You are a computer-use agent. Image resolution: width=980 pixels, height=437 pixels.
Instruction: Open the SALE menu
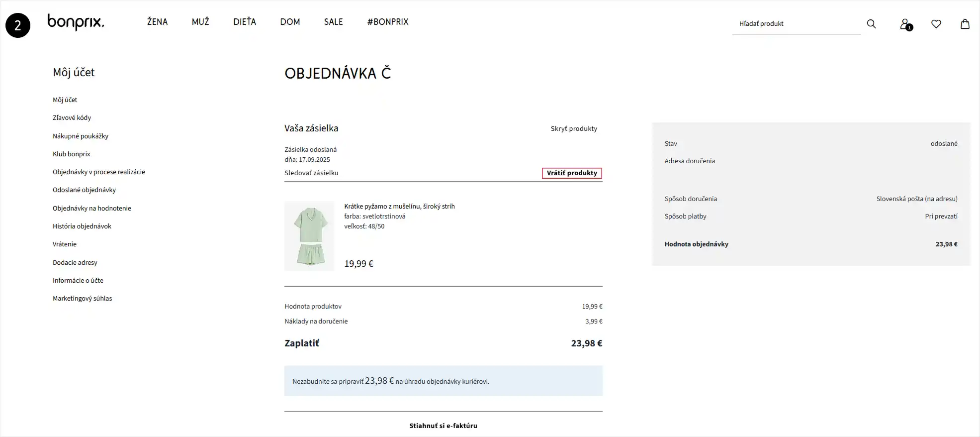click(333, 22)
